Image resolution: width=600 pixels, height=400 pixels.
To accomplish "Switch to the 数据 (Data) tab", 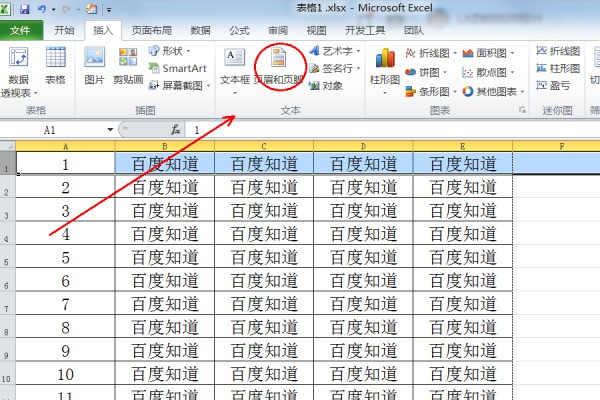I will pyautogui.click(x=201, y=30).
